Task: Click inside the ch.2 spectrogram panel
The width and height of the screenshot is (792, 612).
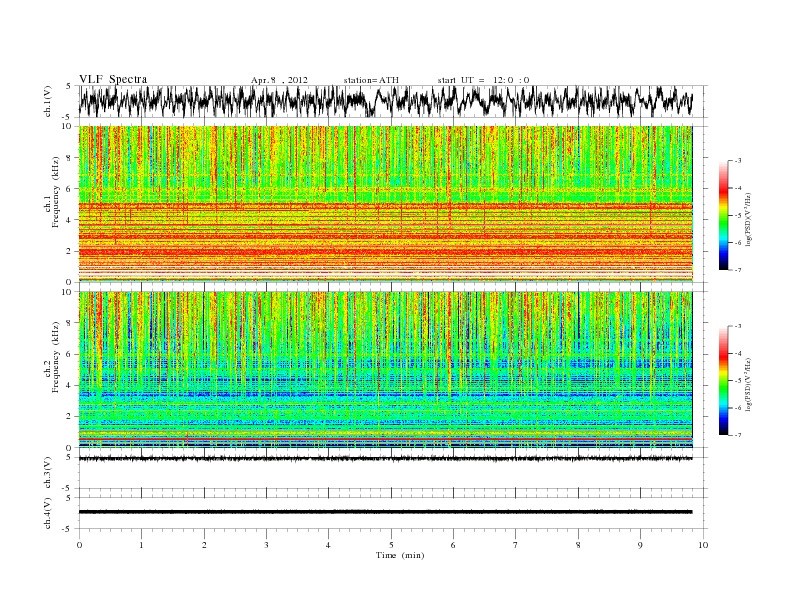Action: click(x=385, y=370)
